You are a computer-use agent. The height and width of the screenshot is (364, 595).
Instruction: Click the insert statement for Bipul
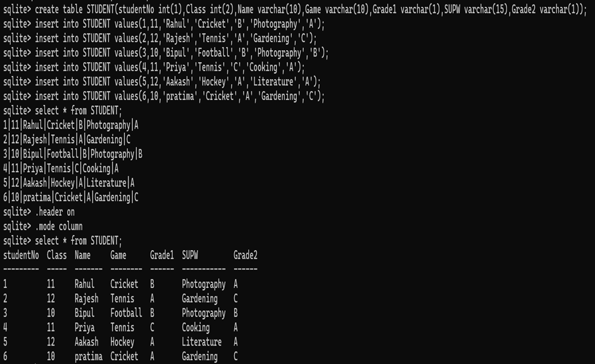pyautogui.click(x=166, y=53)
